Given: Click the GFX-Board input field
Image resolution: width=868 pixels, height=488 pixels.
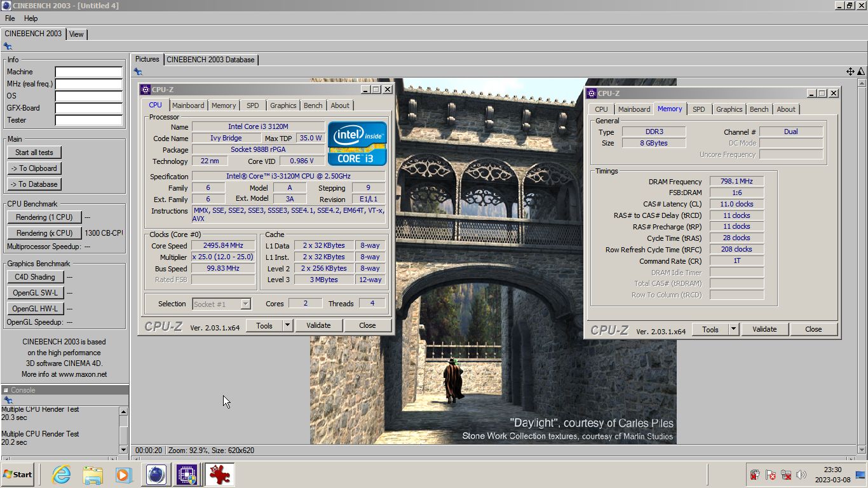Looking at the screenshot, I should (x=89, y=108).
